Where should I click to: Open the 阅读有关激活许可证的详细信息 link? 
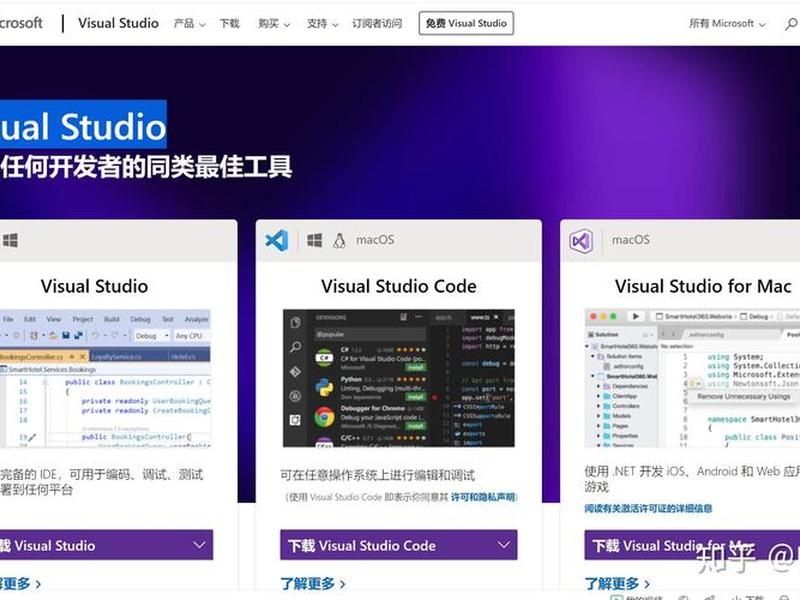[x=648, y=508]
